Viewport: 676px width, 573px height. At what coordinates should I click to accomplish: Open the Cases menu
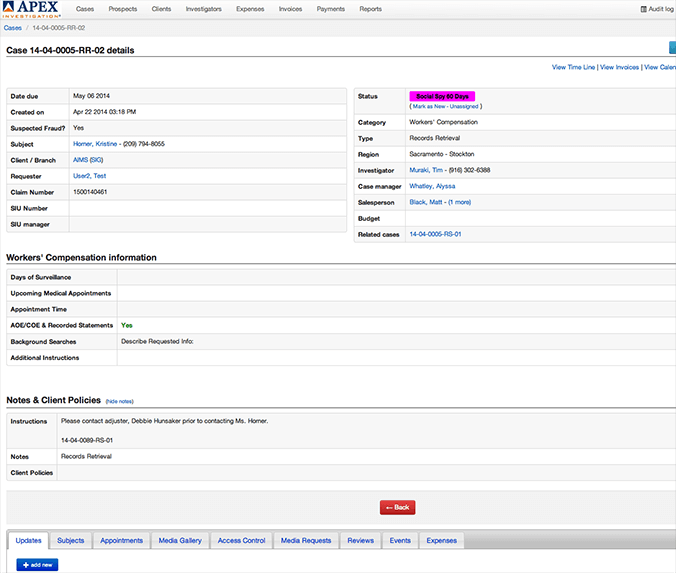pos(85,9)
